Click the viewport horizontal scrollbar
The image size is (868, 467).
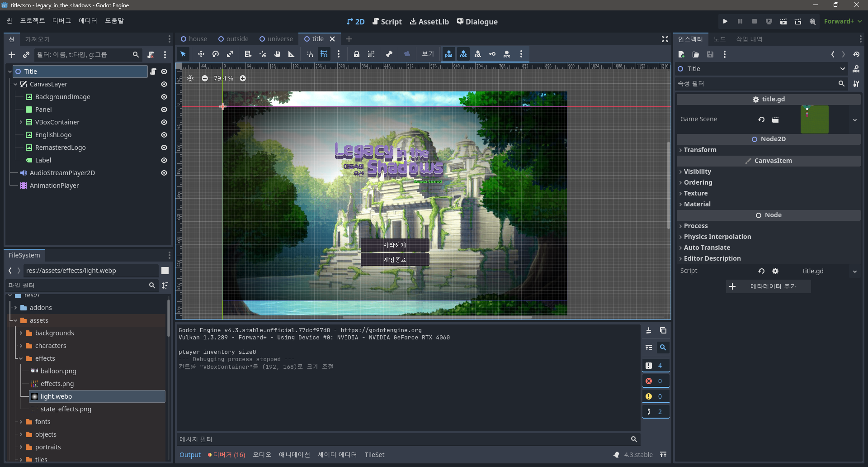[x=438, y=317]
